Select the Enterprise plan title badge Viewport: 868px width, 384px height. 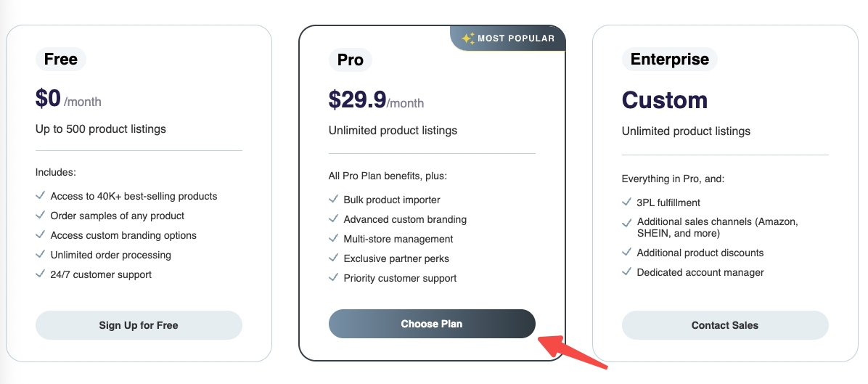pyautogui.click(x=670, y=60)
